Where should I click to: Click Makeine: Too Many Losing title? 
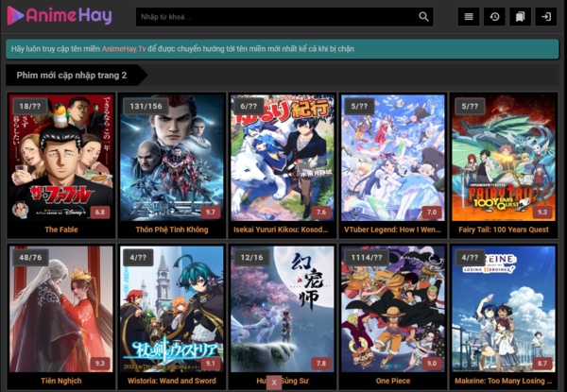504,381
